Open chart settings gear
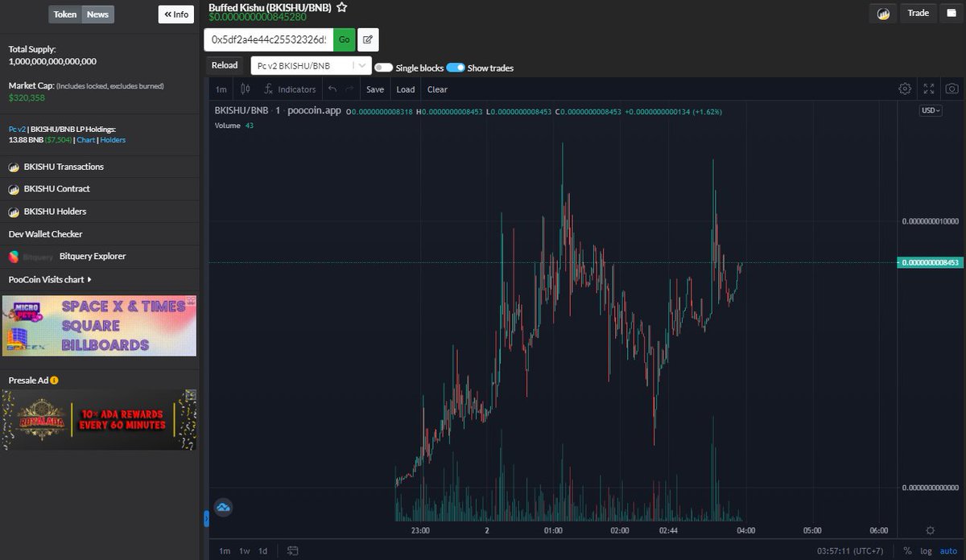The height and width of the screenshot is (560, 966). tap(905, 89)
